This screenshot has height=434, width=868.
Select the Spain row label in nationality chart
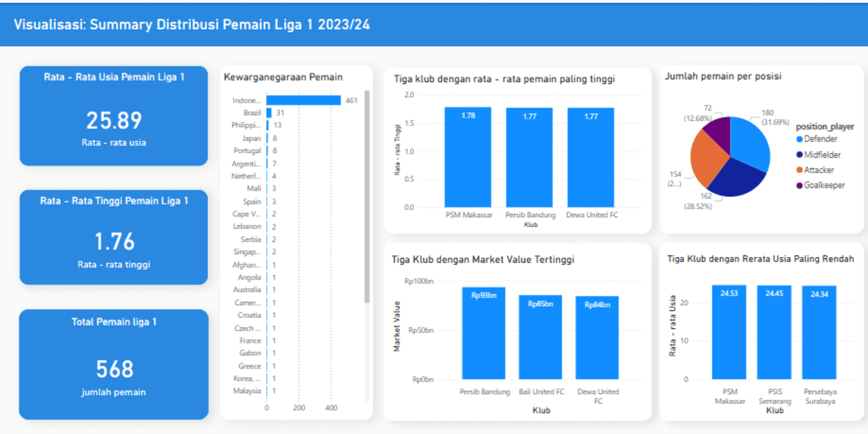[252, 202]
